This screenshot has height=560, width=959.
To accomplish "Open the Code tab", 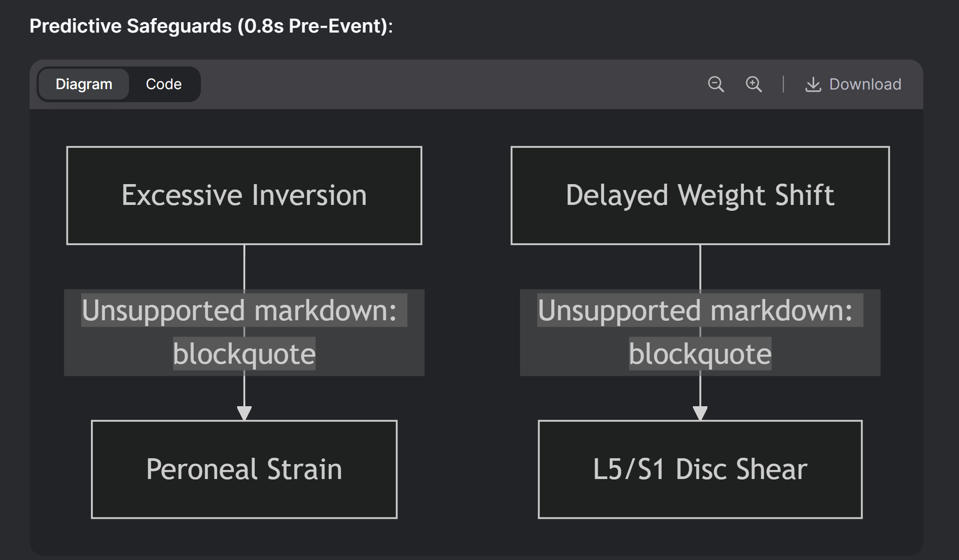I will [163, 84].
